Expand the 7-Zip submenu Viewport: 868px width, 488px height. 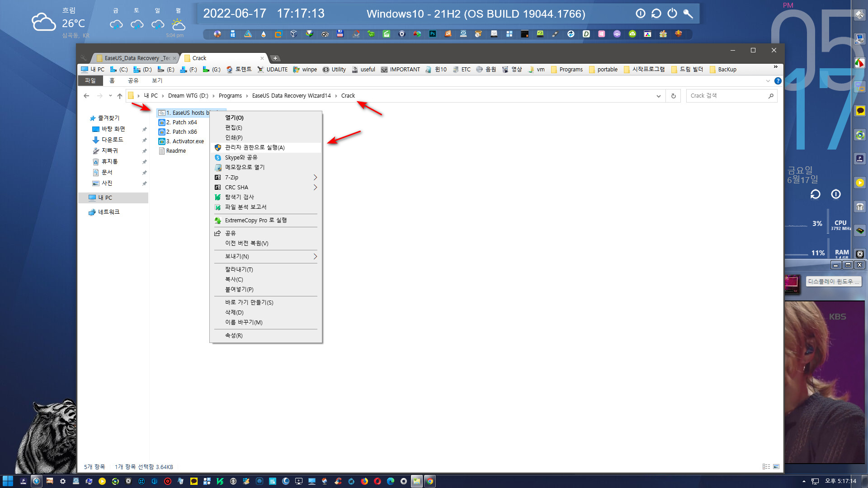coord(266,178)
